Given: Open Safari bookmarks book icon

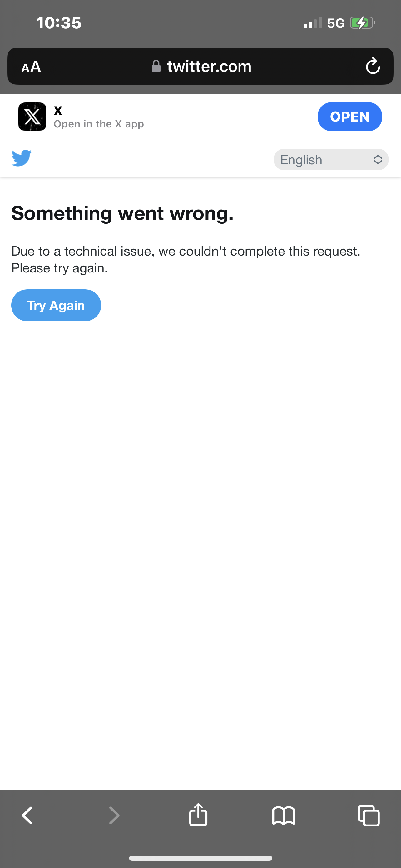Looking at the screenshot, I should [284, 816].
